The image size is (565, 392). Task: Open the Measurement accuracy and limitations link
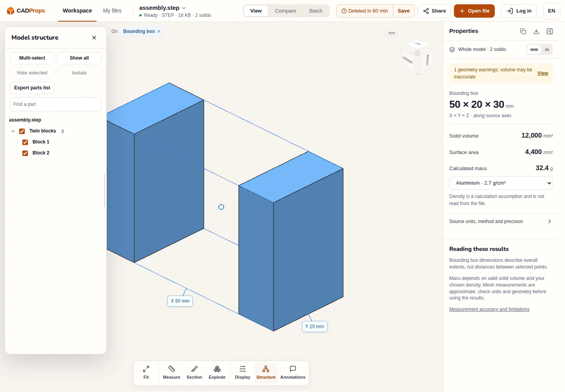(489, 309)
